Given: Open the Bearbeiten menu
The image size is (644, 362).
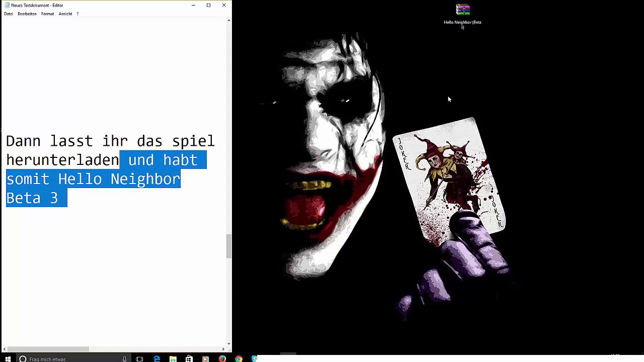Looking at the screenshot, I should point(27,14).
